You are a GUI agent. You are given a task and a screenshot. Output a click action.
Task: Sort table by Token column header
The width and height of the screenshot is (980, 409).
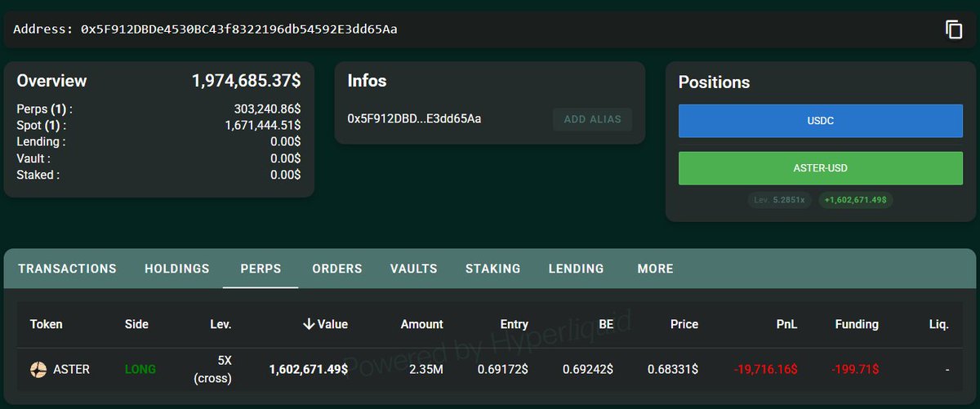(x=47, y=324)
